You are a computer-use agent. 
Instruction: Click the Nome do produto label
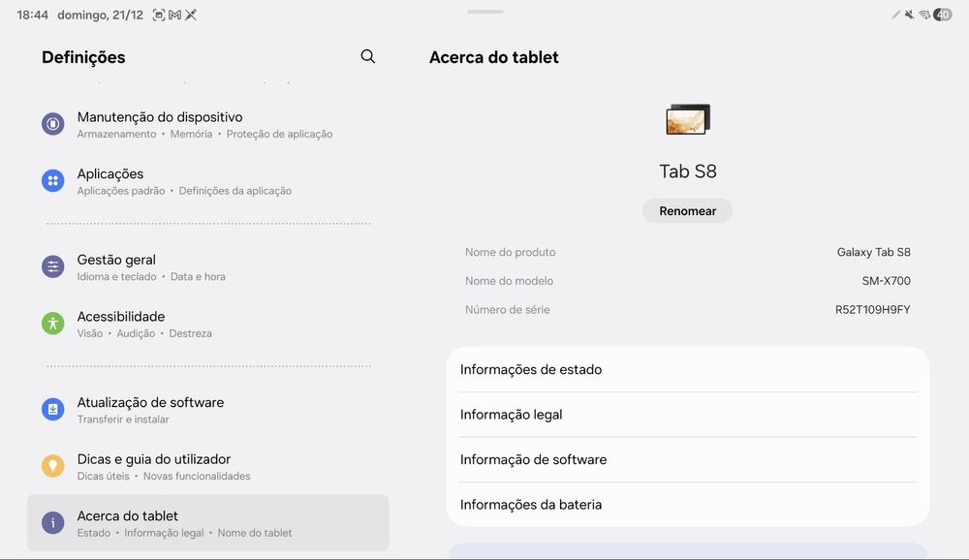tap(511, 252)
